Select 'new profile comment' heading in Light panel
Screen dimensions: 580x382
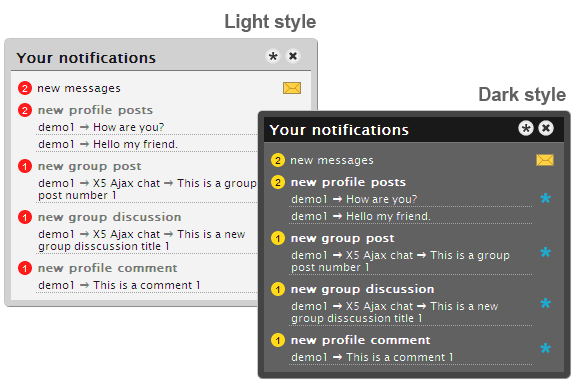pos(108,268)
